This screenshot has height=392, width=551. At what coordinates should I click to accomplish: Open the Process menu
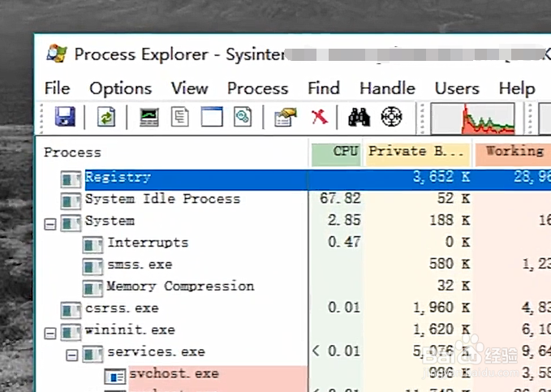(257, 88)
